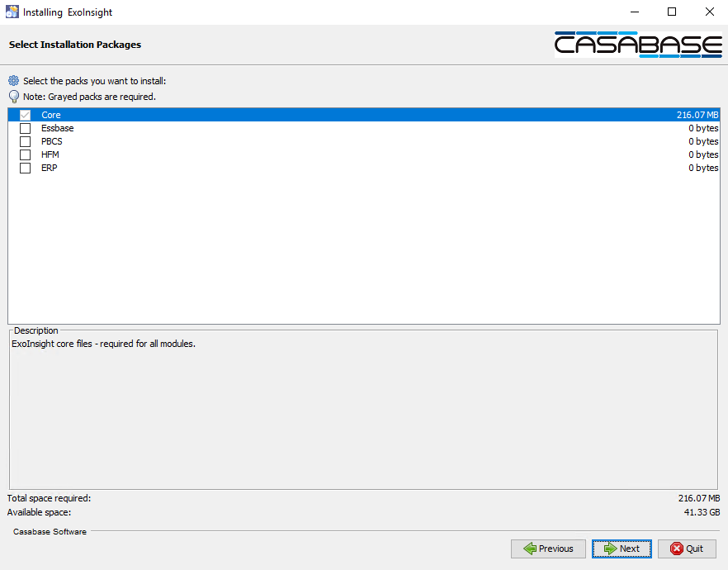Click the red X icon on Quit
Image resolution: width=728 pixels, height=570 pixels.
(676, 549)
